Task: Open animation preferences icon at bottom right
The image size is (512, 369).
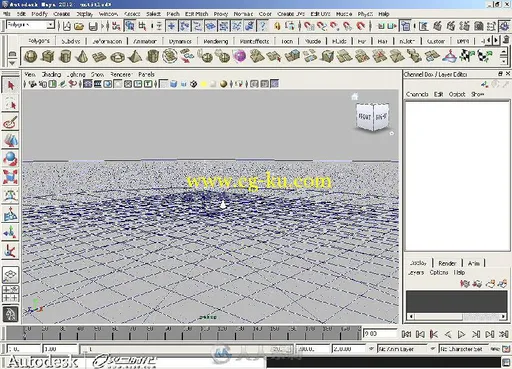Action: [x=507, y=349]
